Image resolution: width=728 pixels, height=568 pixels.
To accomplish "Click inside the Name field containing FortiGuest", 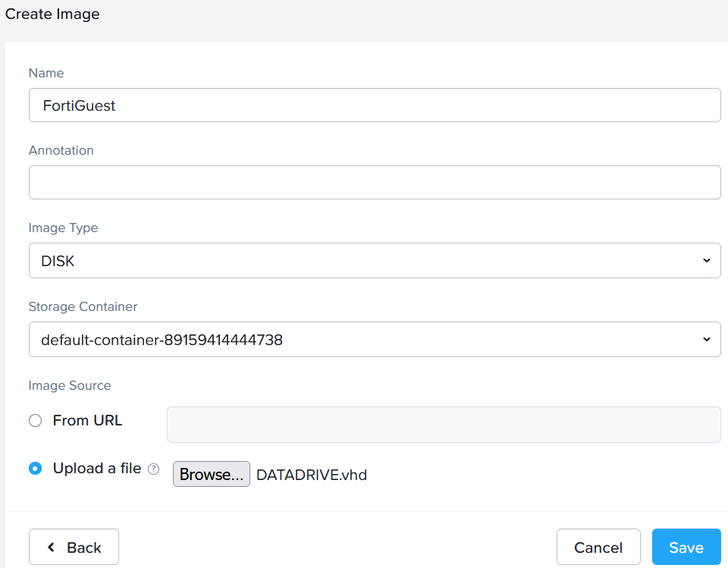I will pyautogui.click(x=375, y=105).
